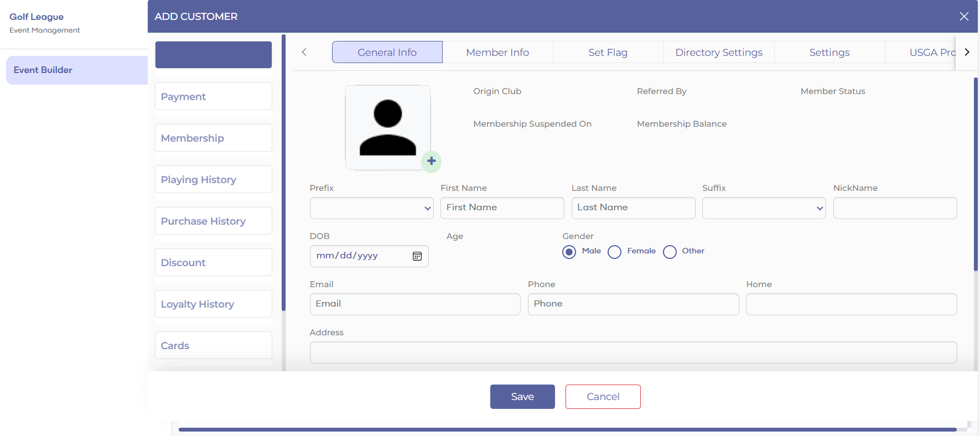
Task: Select the Female gender option
Action: pyautogui.click(x=614, y=252)
